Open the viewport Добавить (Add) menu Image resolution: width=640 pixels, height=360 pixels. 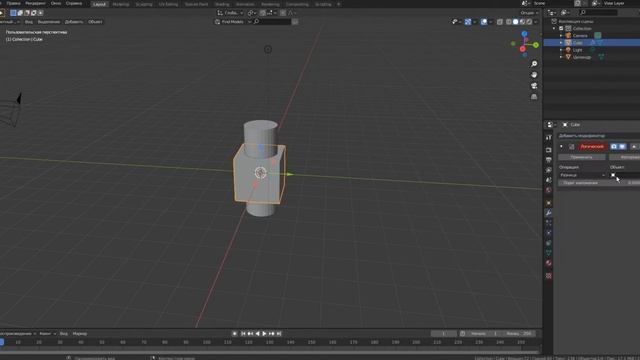73,22
